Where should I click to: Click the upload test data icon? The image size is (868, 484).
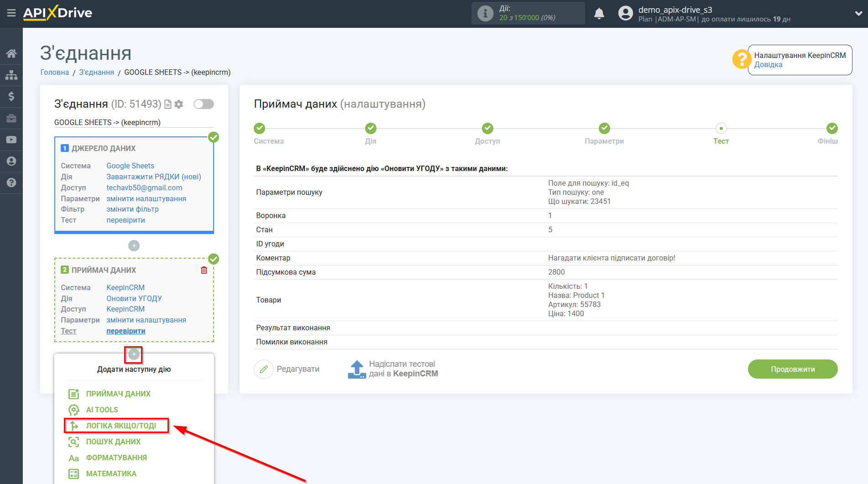point(357,369)
